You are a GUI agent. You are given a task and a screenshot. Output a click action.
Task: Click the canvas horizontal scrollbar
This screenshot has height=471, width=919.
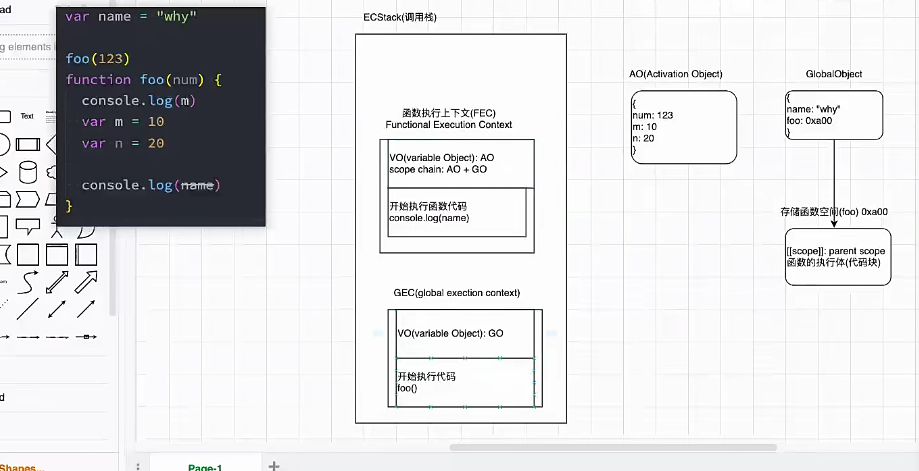613,448
